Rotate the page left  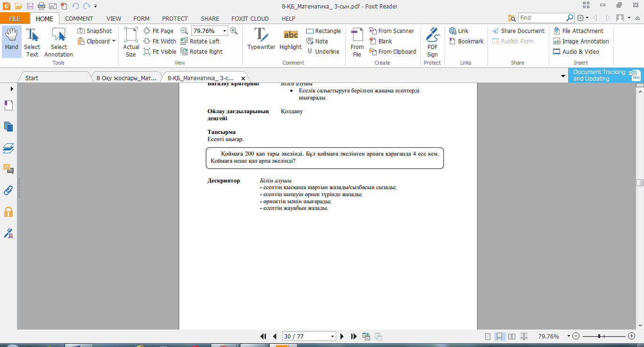pos(200,41)
